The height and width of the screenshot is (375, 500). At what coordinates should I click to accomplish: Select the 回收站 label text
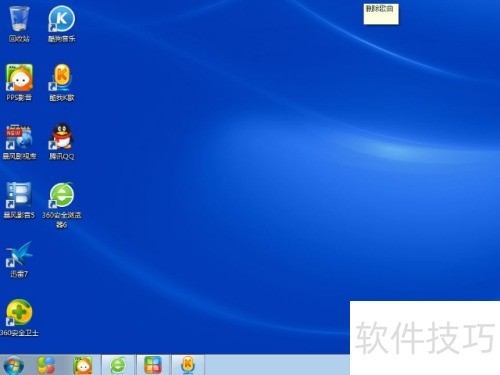pos(19,39)
